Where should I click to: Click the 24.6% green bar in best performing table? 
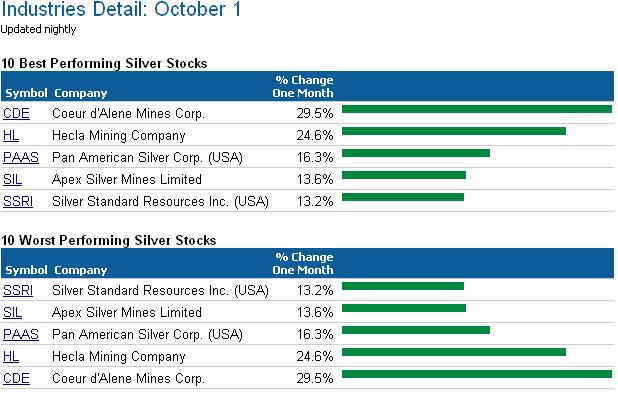click(454, 131)
